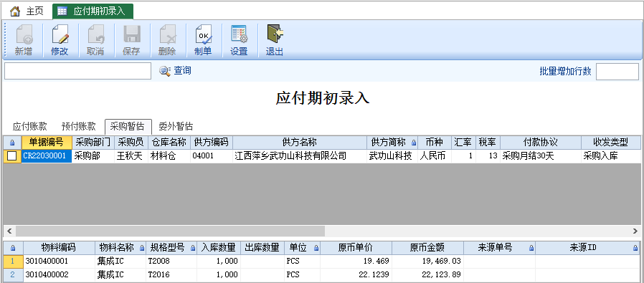The image size is (644, 283).
Task: Click the 收发类型 column header
Action: (x=611, y=143)
